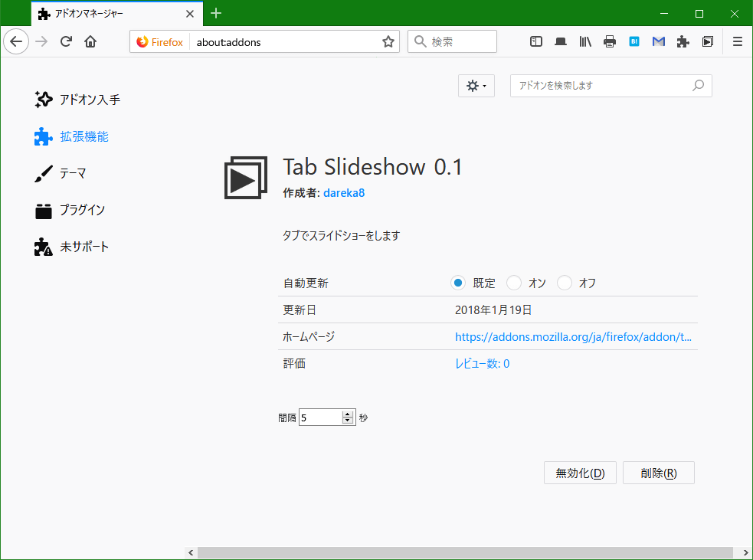Expand the gear tools dropdown menu

(476, 86)
